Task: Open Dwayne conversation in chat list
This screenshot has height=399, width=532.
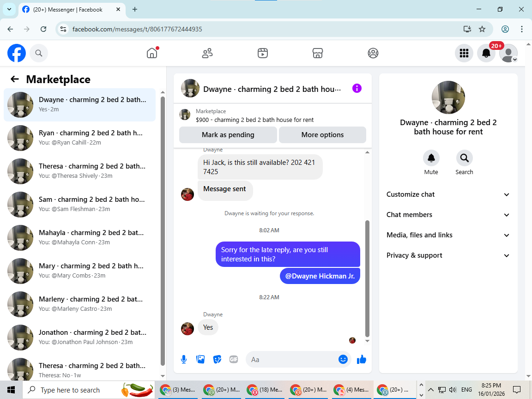Action: pos(80,105)
